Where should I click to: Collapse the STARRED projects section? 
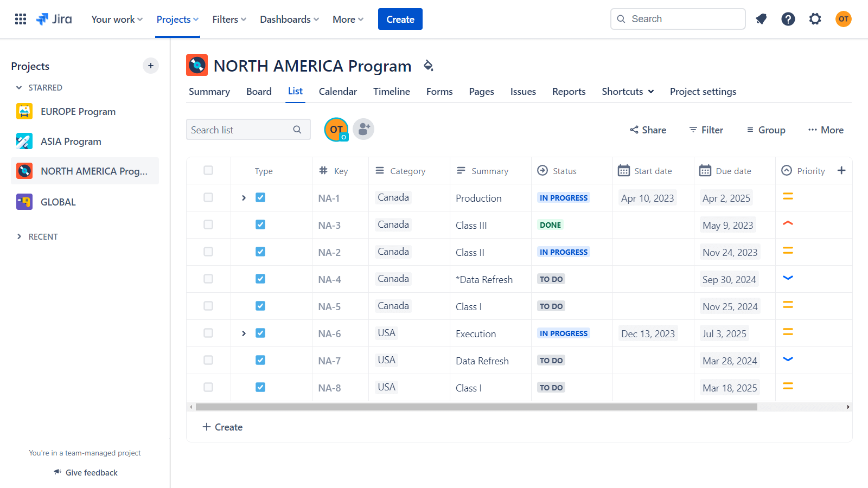click(20, 87)
